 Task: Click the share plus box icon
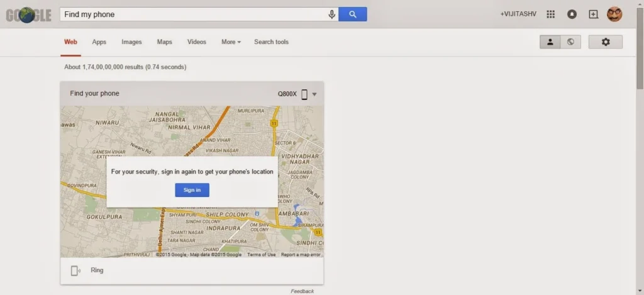tap(594, 14)
